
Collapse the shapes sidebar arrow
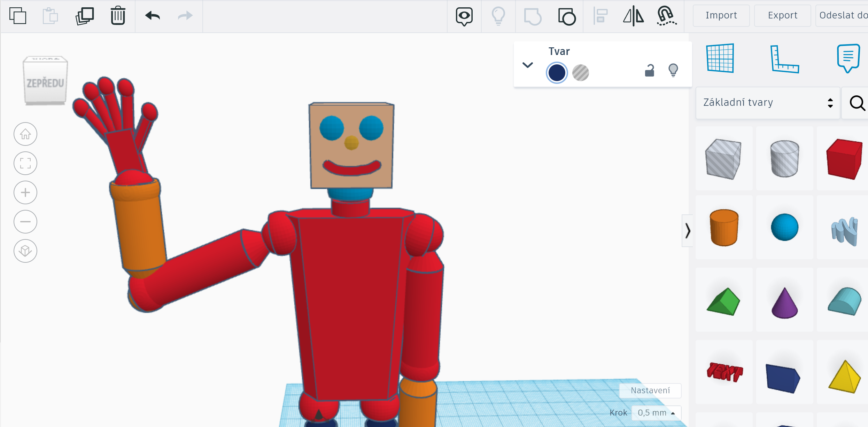(687, 231)
